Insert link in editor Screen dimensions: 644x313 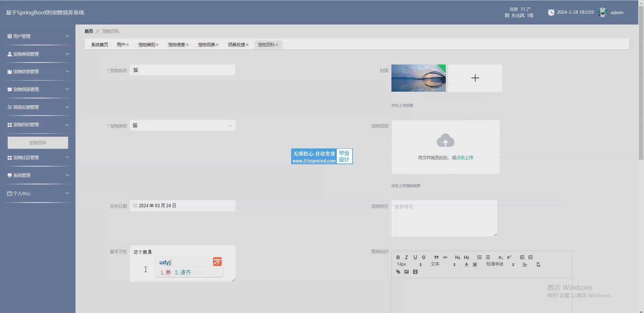pyautogui.click(x=398, y=272)
